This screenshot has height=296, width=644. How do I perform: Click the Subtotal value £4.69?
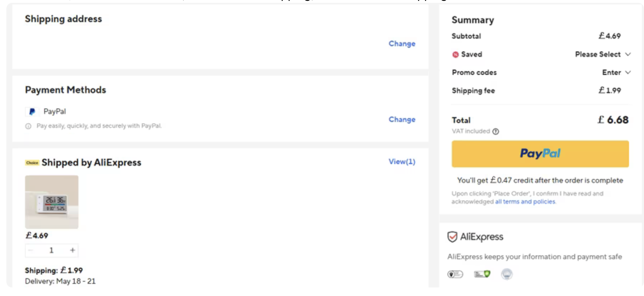(x=609, y=36)
